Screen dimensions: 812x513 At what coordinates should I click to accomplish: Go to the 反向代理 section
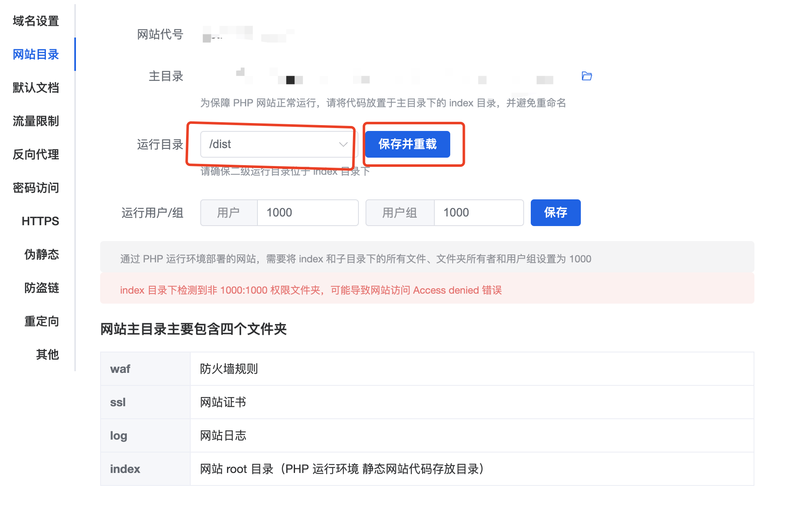coord(35,155)
